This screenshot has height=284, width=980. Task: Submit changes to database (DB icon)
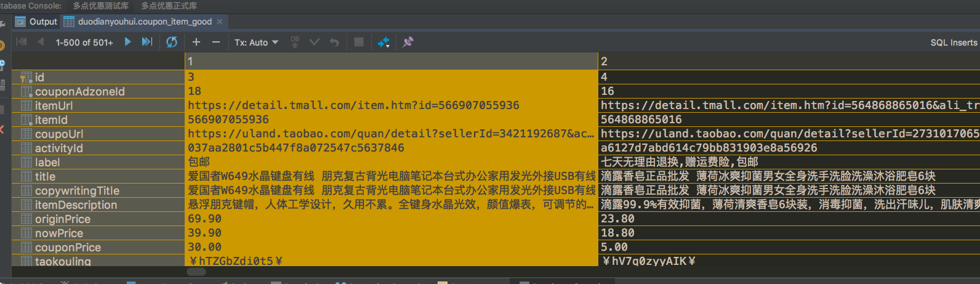pos(295,42)
